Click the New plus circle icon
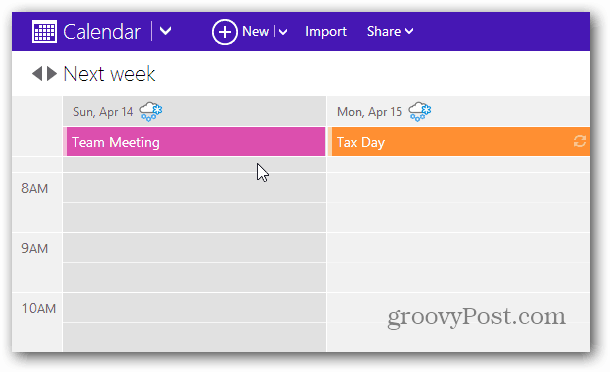 225,32
